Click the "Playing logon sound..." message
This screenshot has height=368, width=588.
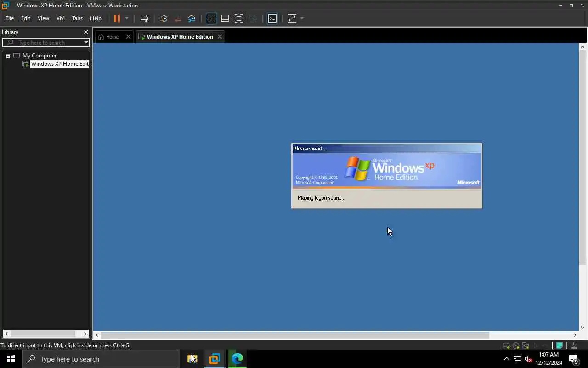tap(321, 198)
